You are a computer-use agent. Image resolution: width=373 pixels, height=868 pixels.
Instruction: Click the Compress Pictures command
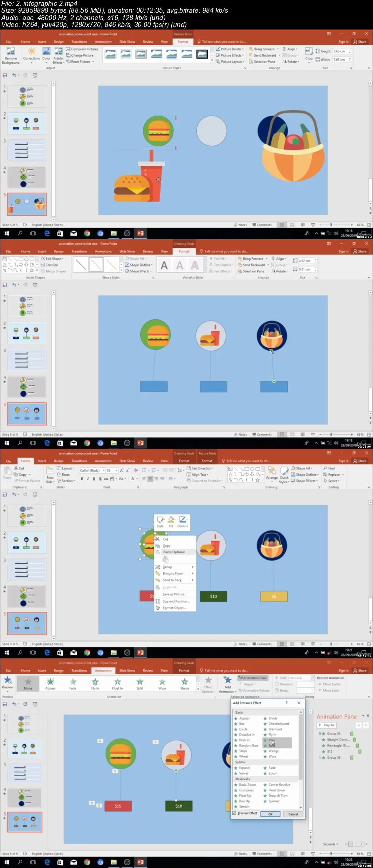click(x=82, y=49)
